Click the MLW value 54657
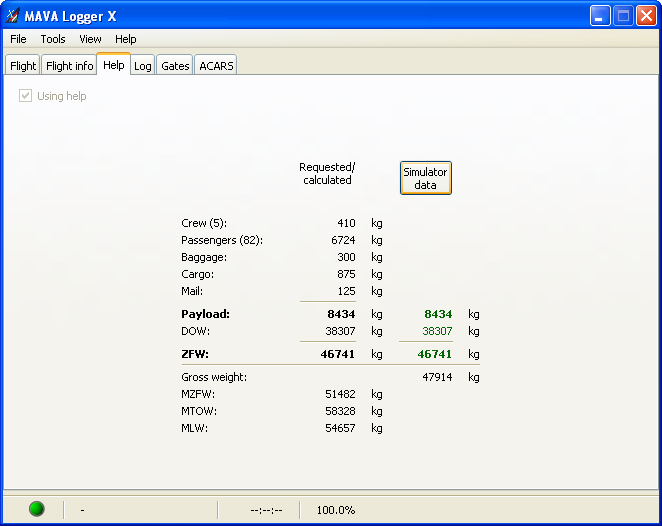Screen dimensions: 662x526 click(340, 428)
